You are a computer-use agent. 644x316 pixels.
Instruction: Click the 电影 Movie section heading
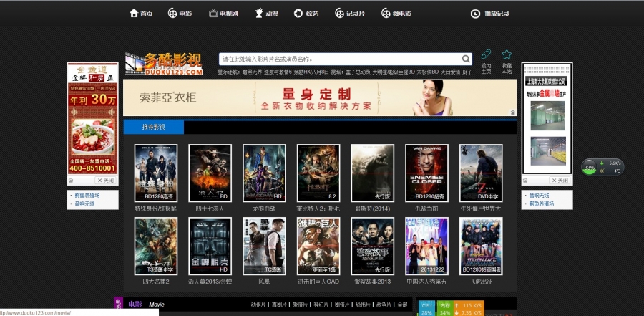point(146,305)
